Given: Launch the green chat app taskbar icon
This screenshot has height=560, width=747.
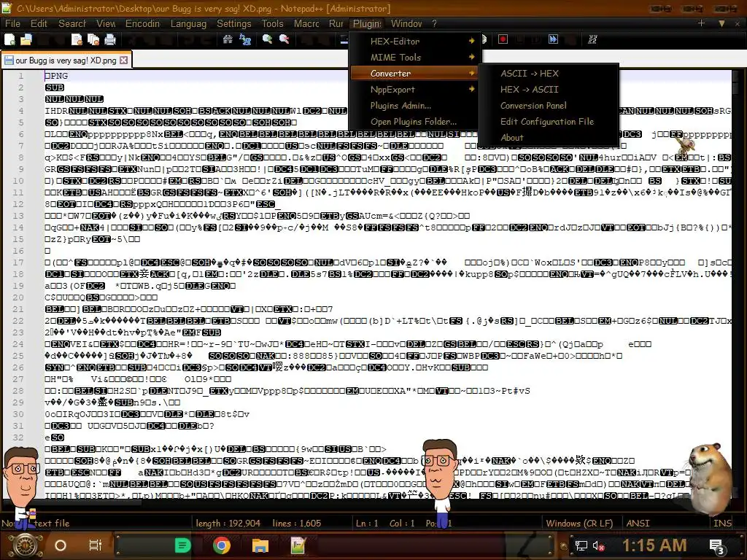Looking at the screenshot, I should point(182,545).
